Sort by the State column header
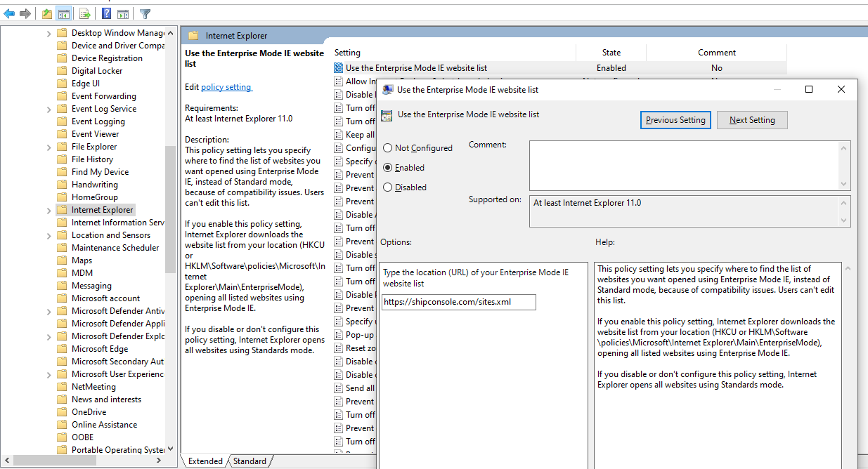 click(x=611, y=53)
